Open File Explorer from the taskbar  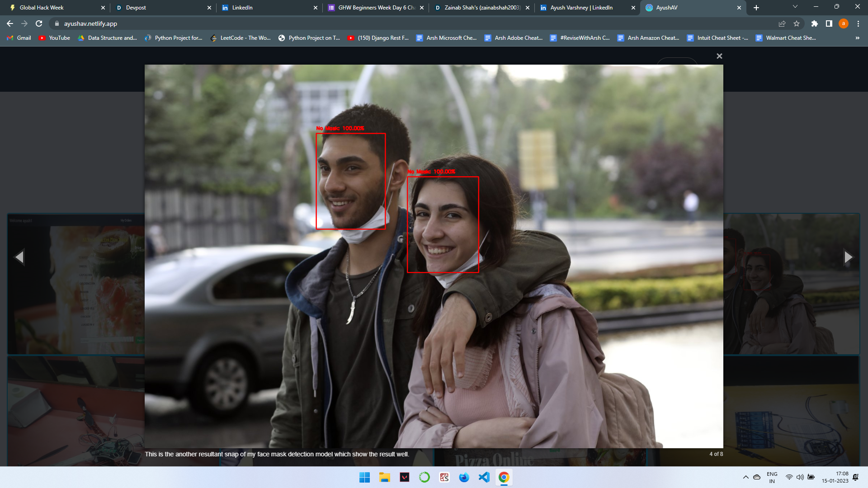pyautogui.click(x=385, y=477)
